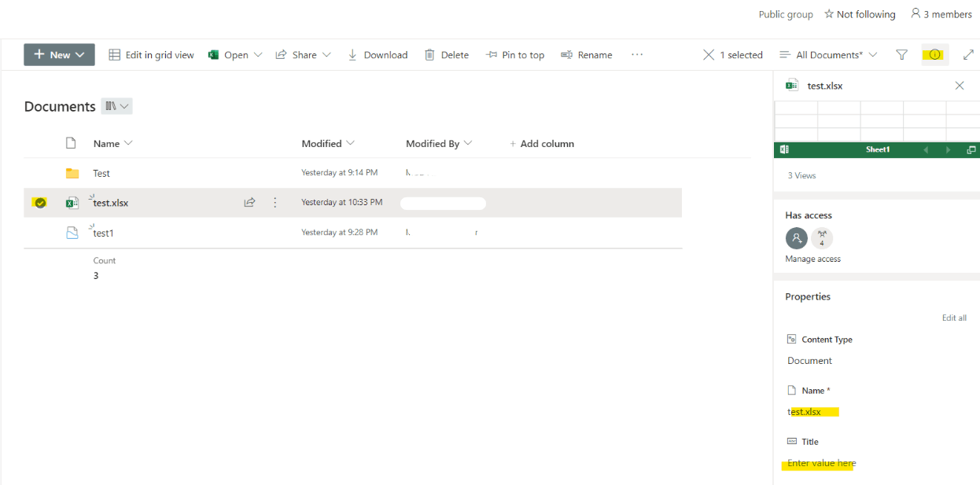Open Manage access link
The image size is (980, 485).
tap(813, 259)
